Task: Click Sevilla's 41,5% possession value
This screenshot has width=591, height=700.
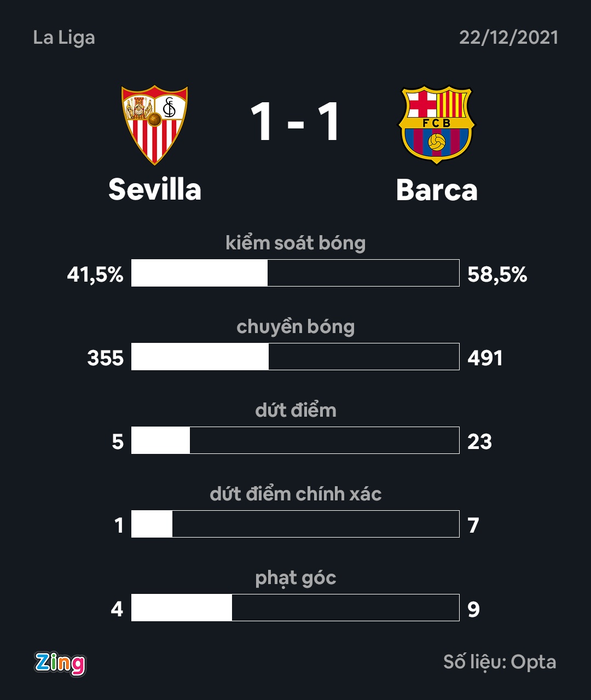Action: click(x=95, y=275)
